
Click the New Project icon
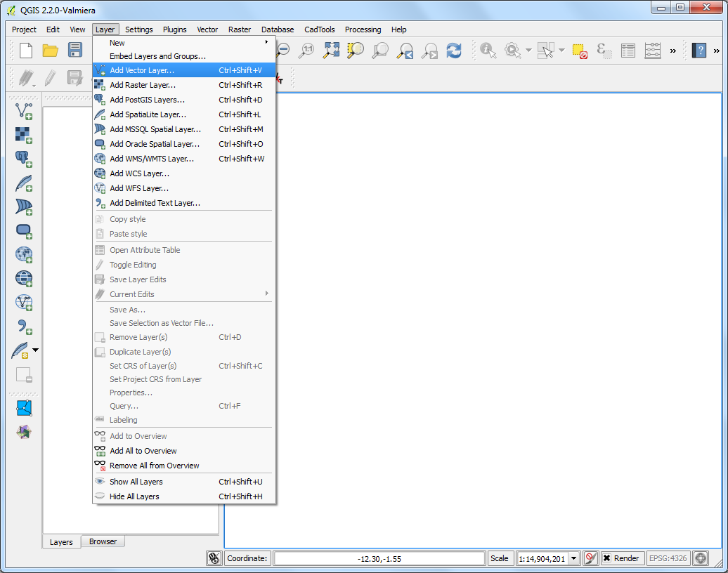(26, 50)
